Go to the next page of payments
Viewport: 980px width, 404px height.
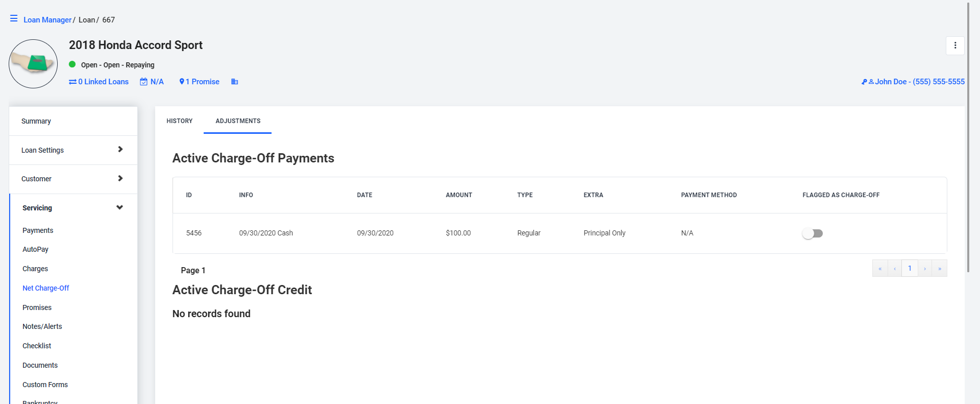click(925, 268)
